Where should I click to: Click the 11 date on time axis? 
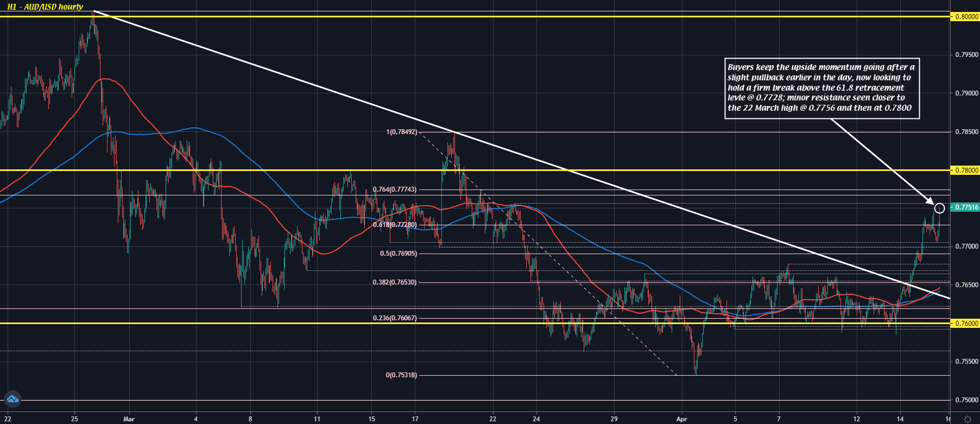[x=317, y=419]
